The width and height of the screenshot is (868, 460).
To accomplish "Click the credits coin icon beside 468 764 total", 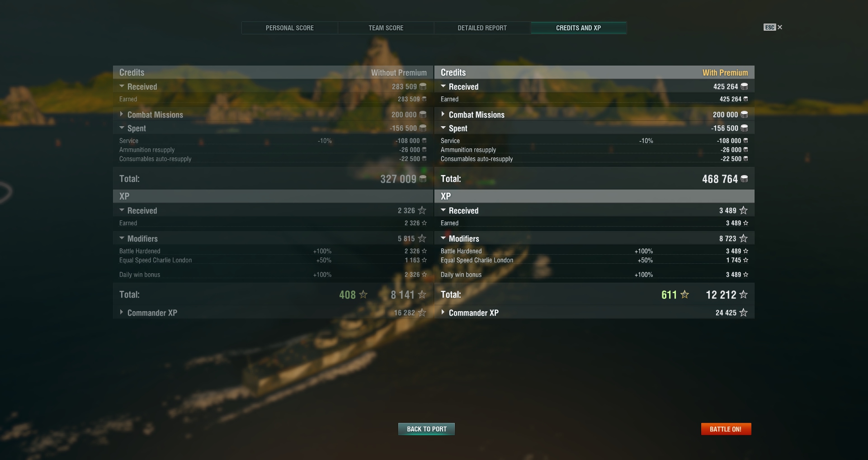I will coord(744,179).
